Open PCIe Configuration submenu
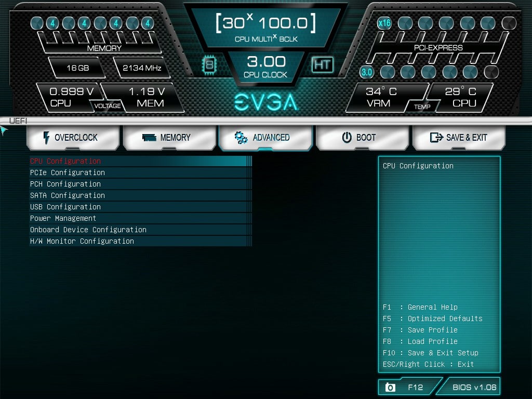 click(68, 172)
